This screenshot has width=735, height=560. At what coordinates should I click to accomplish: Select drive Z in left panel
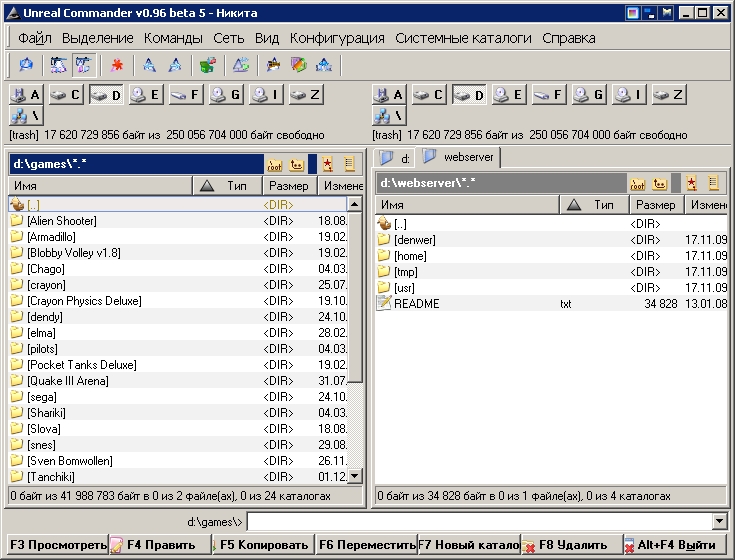pos(306,95)
